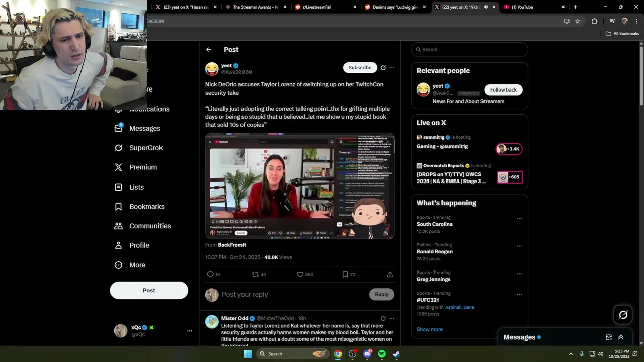Open more options for #UFC321 trend
Viewport: 644px width, 362px height.
[x=519, y=295]
